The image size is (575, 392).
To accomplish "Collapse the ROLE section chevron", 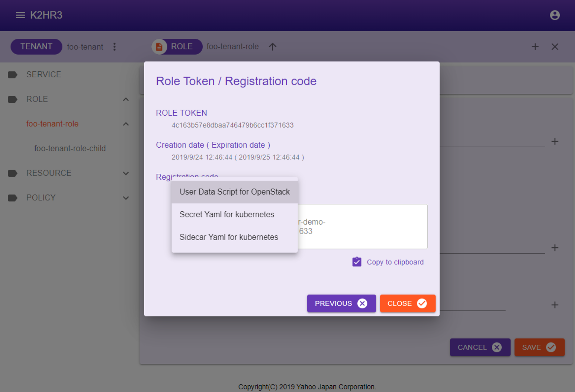I will [126, 99].
